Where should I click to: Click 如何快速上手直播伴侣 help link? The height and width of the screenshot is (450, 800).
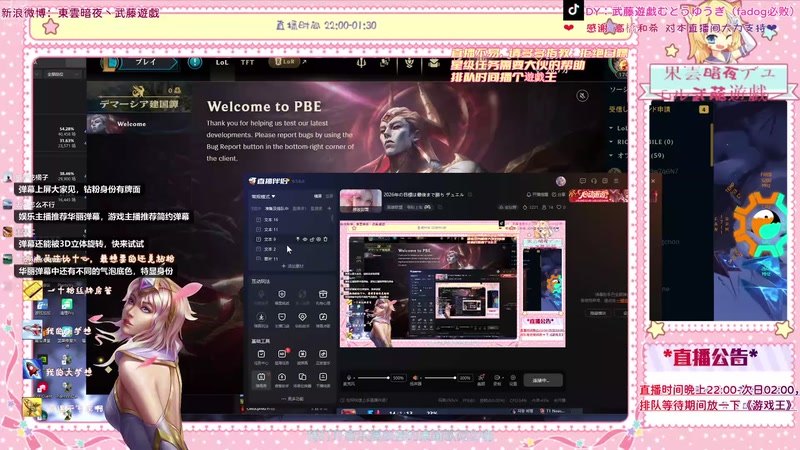point(364,400)
